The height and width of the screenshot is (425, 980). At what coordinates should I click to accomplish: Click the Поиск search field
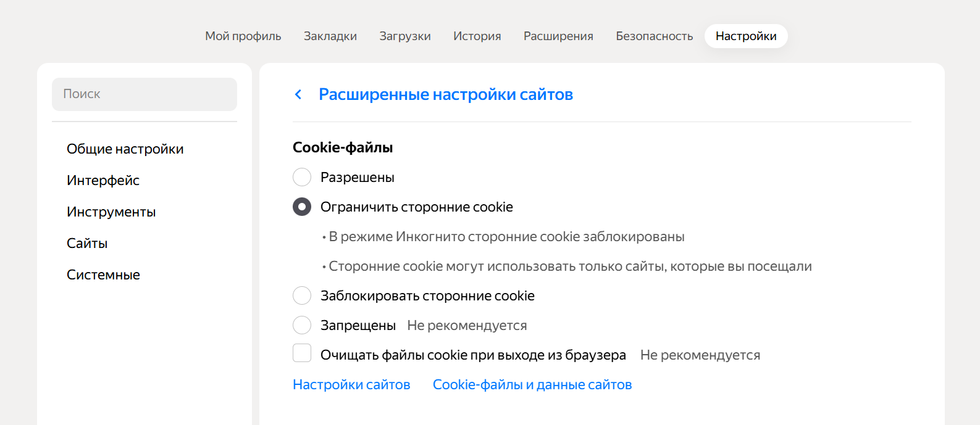click(x=144, y=94)
